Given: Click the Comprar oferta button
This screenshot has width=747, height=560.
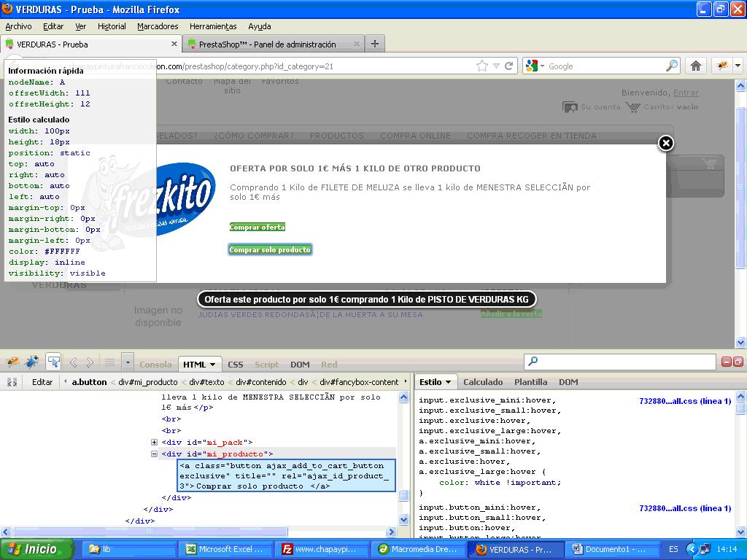Looking at the screenshot, I should pos(258,227).
